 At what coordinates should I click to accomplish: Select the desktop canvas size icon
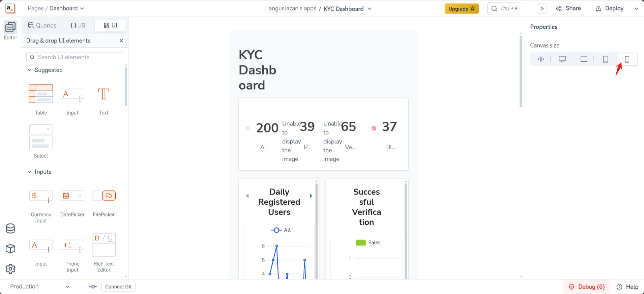click(562, 59)
